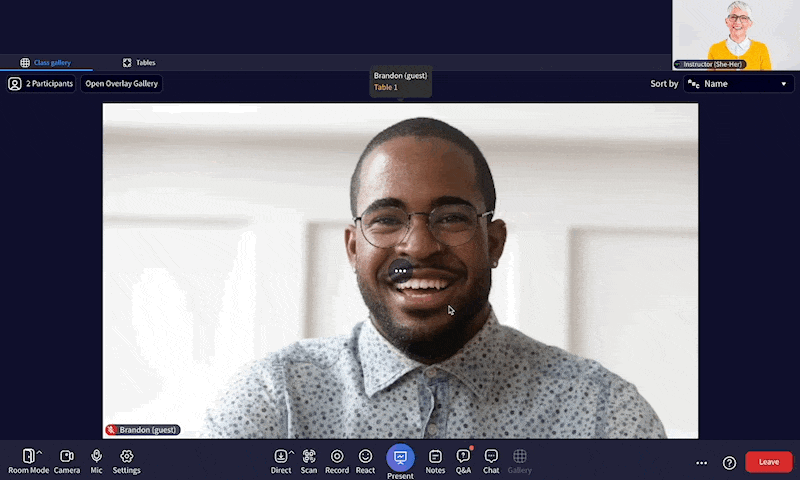Open Room Mode options

29,461
